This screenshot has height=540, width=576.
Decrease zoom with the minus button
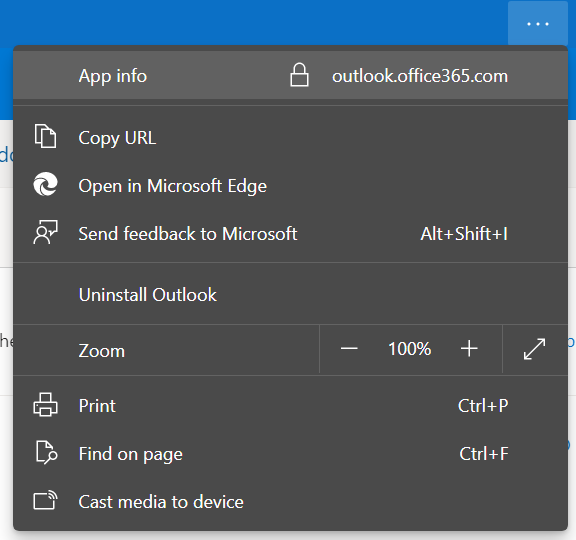pyautogui.click(x=349, y=348)
